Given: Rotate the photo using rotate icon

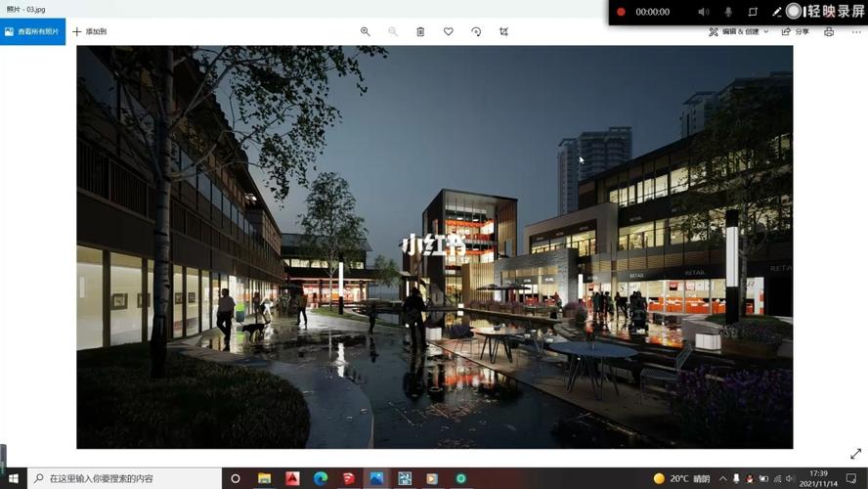Looking at the screenshot, I should point(476,31).
